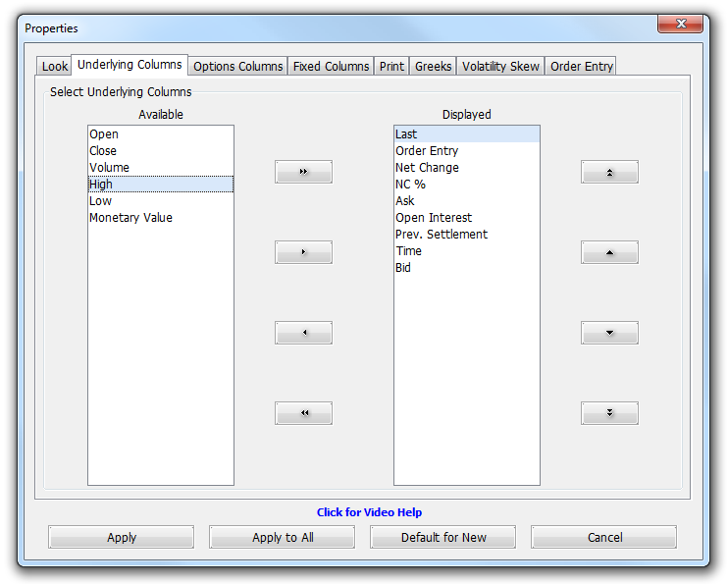Select Monetary Value in Available list
This screenshot has width=728, height=584.
[130, 218]
